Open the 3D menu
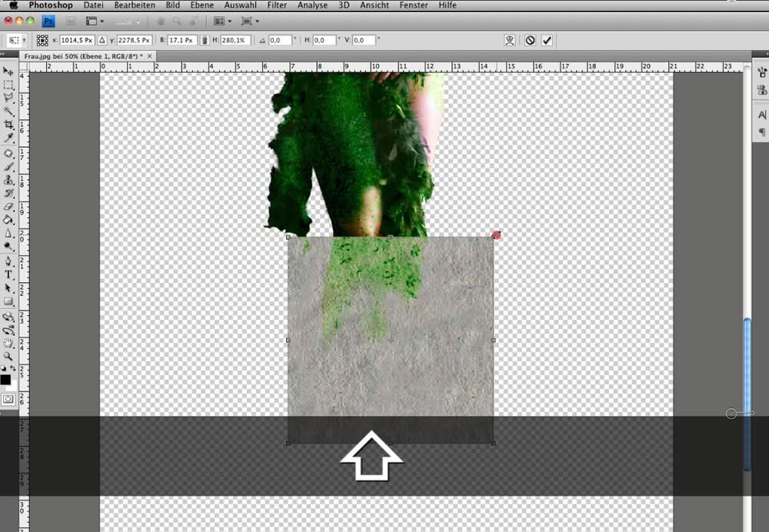 (x=344, y=5)
